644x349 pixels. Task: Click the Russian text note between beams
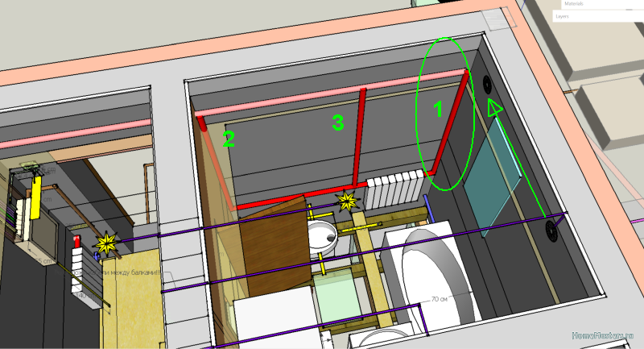121,273
